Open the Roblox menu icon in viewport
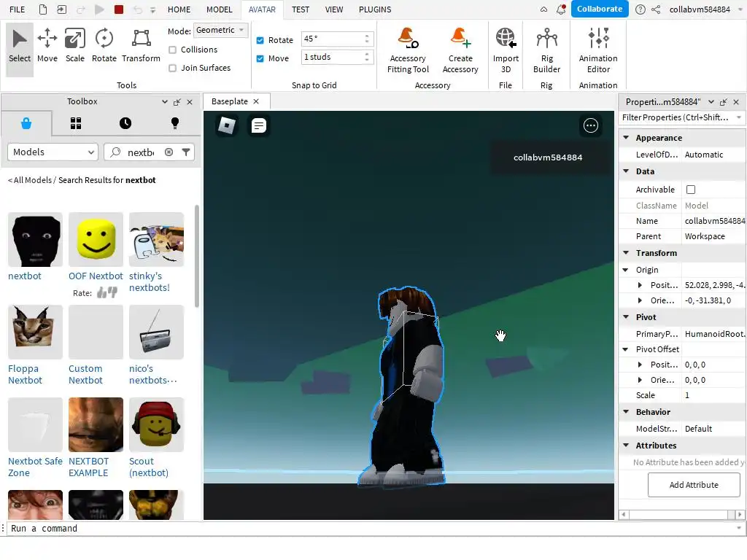 point(227,125)
